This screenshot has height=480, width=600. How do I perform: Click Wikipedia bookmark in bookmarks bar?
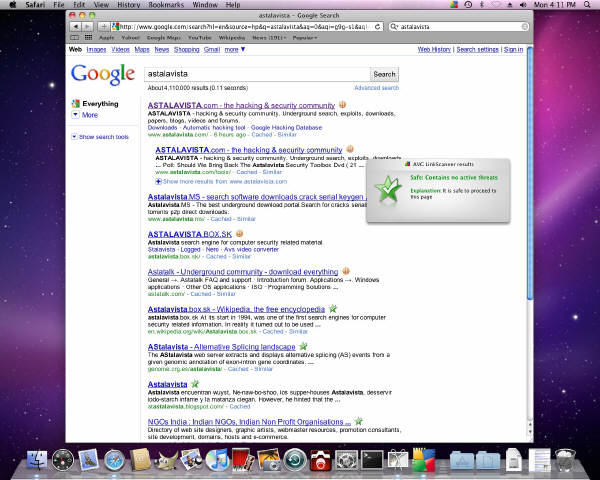coord(232,38)
